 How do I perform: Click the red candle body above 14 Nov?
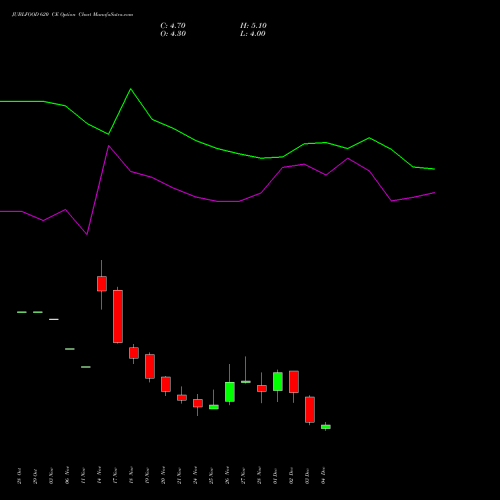coord(102,284)
